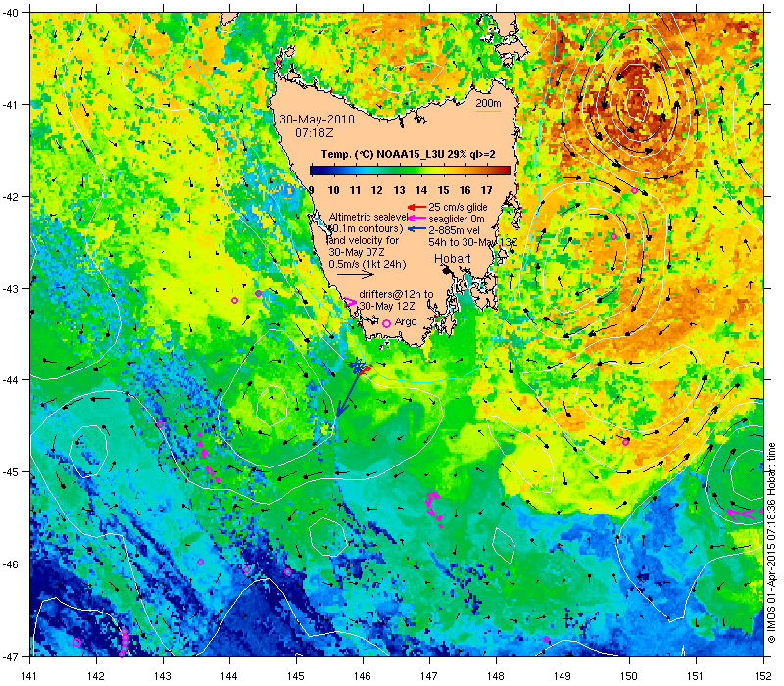
Task: Click the '25 cm/s glide' legend text
Action: tap(458, 207)
